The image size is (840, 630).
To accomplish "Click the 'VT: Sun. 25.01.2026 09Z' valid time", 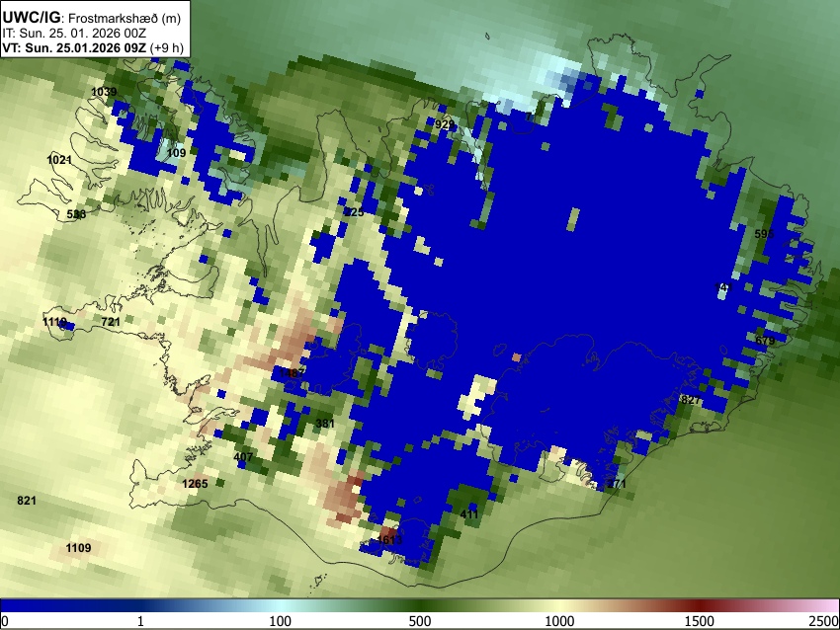I will [74, 47].
